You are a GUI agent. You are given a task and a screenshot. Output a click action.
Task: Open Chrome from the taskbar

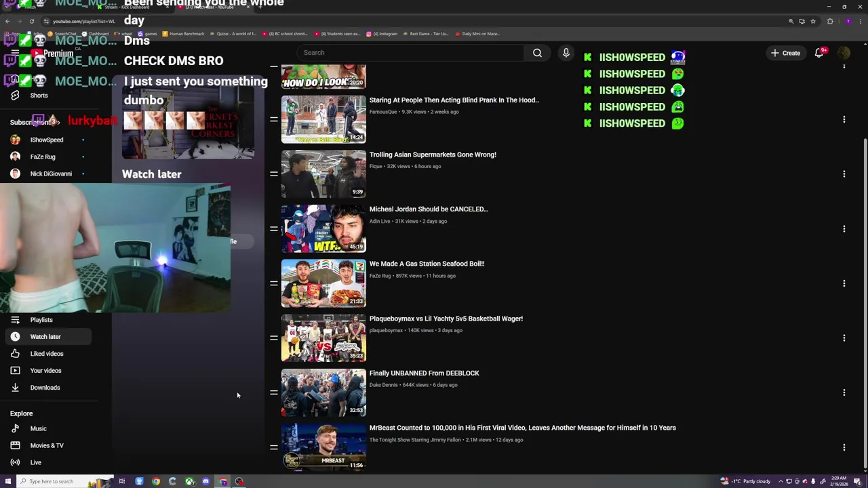coord(156,481)
